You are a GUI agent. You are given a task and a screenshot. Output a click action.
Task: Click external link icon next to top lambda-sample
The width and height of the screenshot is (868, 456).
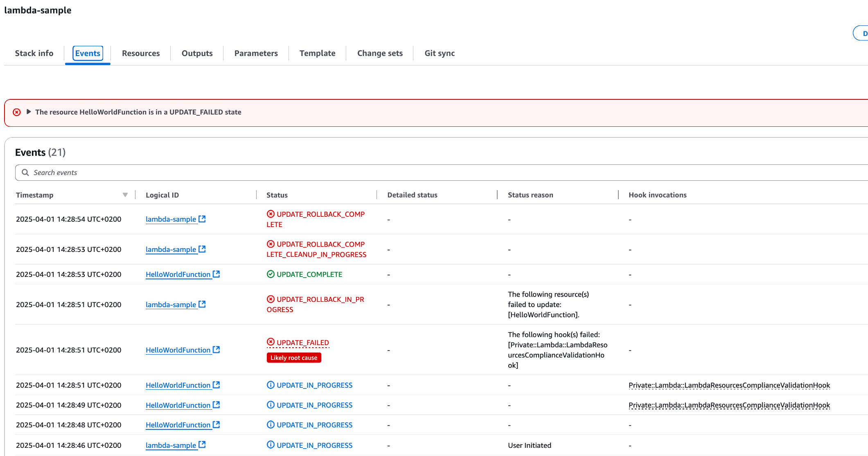[x=202, y=219]
